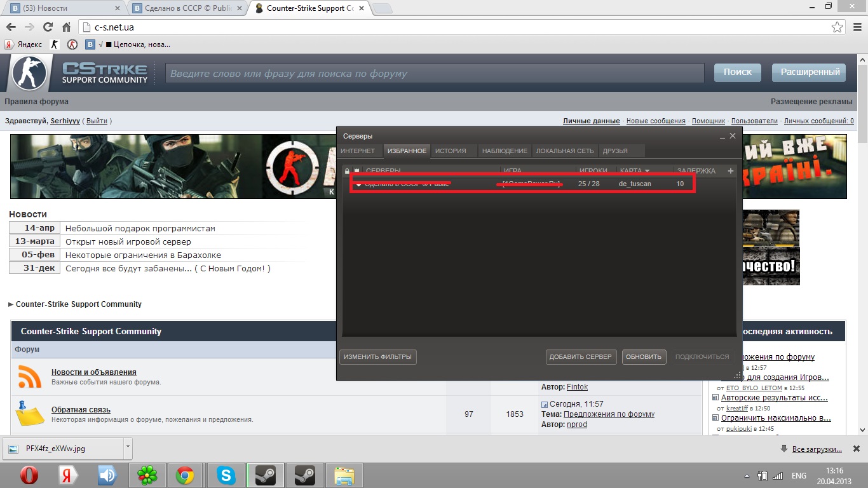Open the Размещение рекламы link
This screenshot has width=868, height=488.
[811, 102]
